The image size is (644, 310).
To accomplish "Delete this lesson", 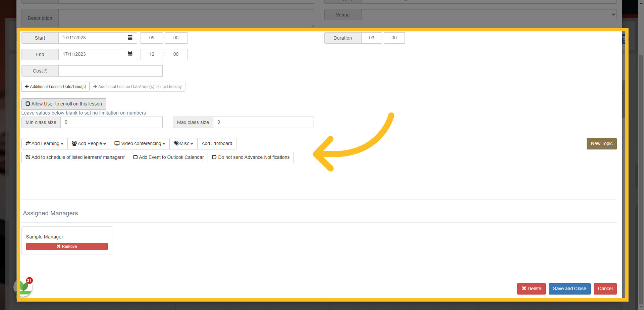I will pyautogui.click(x=531, y=289).
